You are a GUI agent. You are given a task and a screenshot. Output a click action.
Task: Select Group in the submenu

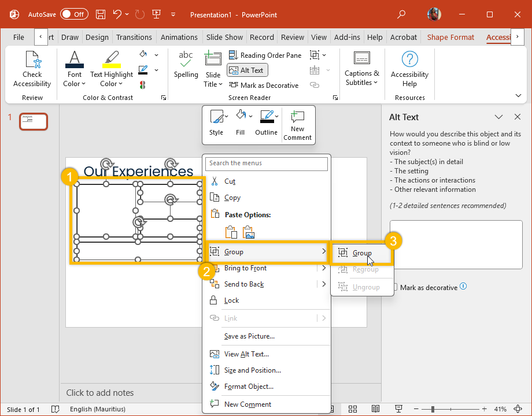[x=362, y=253]
